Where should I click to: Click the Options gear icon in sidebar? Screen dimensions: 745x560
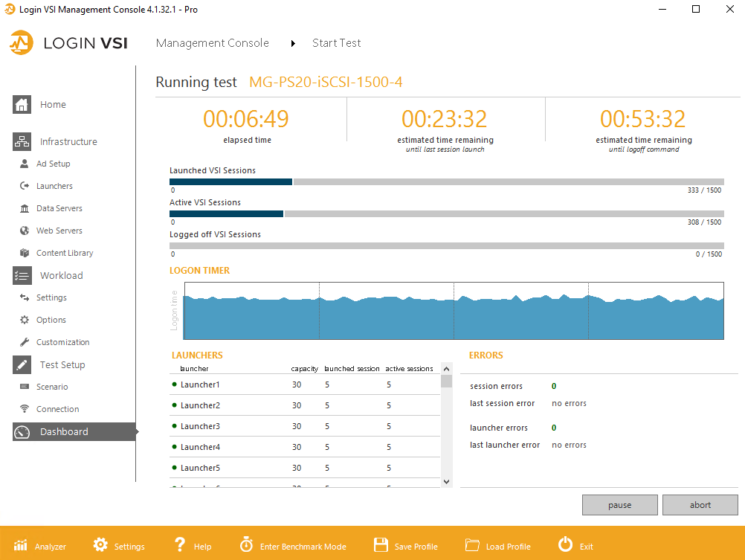(25, 320)
